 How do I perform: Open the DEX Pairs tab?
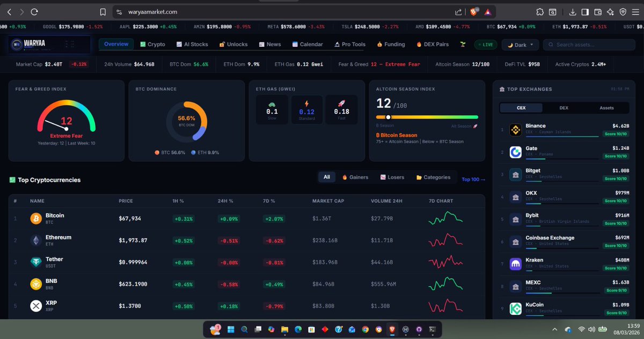pos(434,45)
